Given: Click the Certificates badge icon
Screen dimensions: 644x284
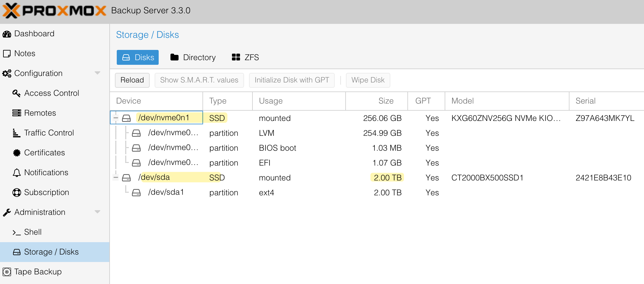Looking at the screenshot, I should pos(16,153).
